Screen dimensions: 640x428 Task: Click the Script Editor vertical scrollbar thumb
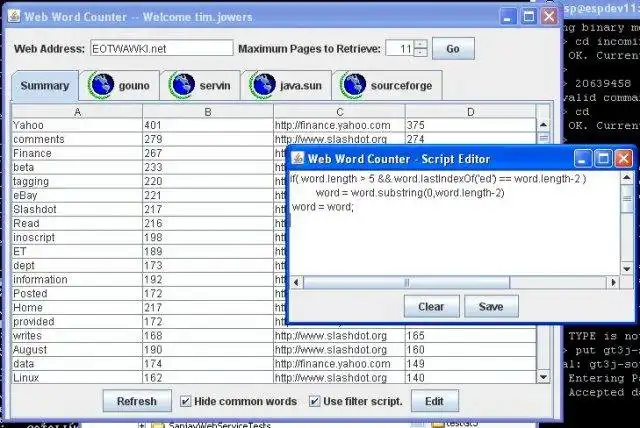point(627,198)
